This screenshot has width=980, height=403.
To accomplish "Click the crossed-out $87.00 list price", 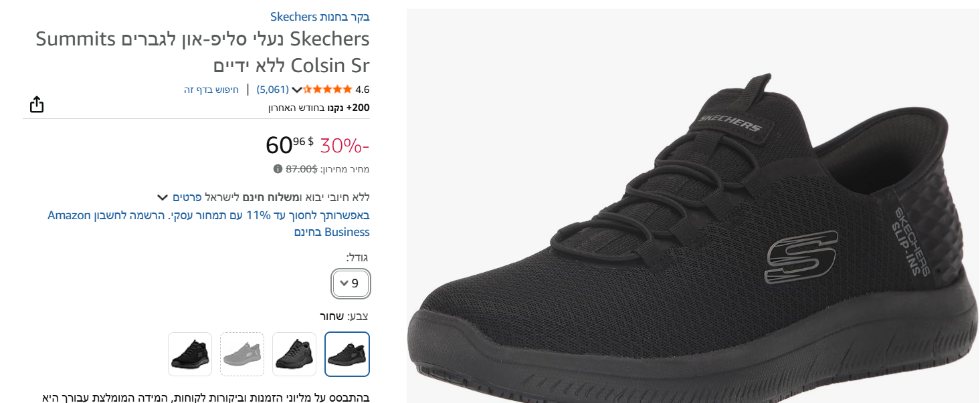I will pyautogui.click(x=302, y=169).
